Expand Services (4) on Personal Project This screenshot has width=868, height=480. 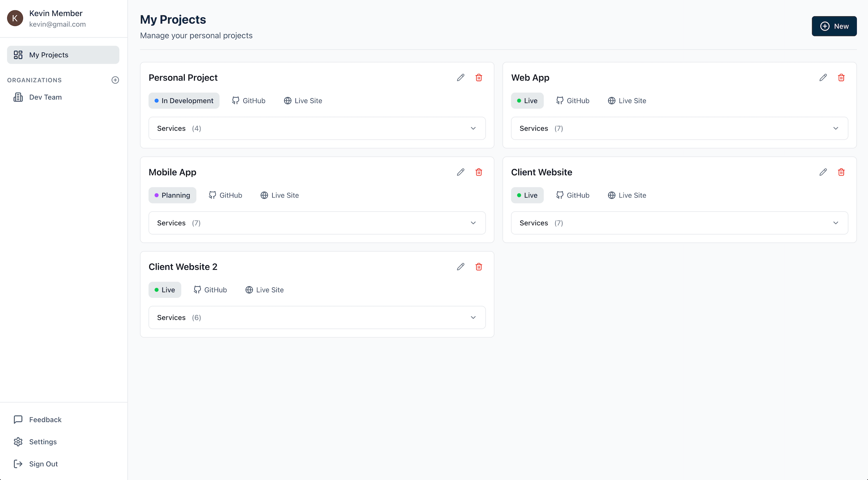pos(317,128)
